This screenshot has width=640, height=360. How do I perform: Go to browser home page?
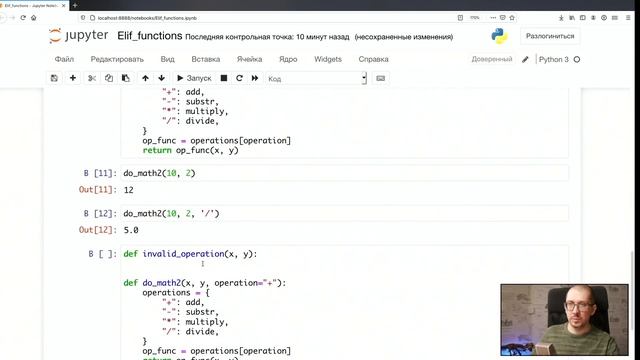tap(34, 18)
